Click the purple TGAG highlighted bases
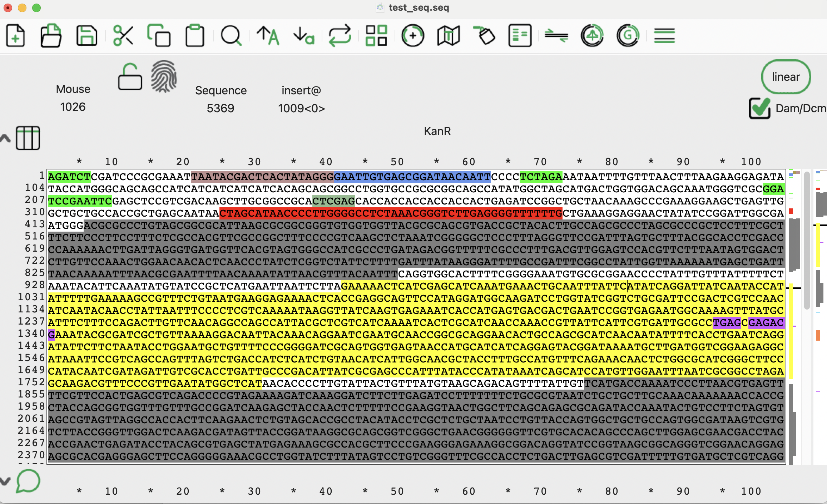Screen dimensions: 827x504 (727, 323)
